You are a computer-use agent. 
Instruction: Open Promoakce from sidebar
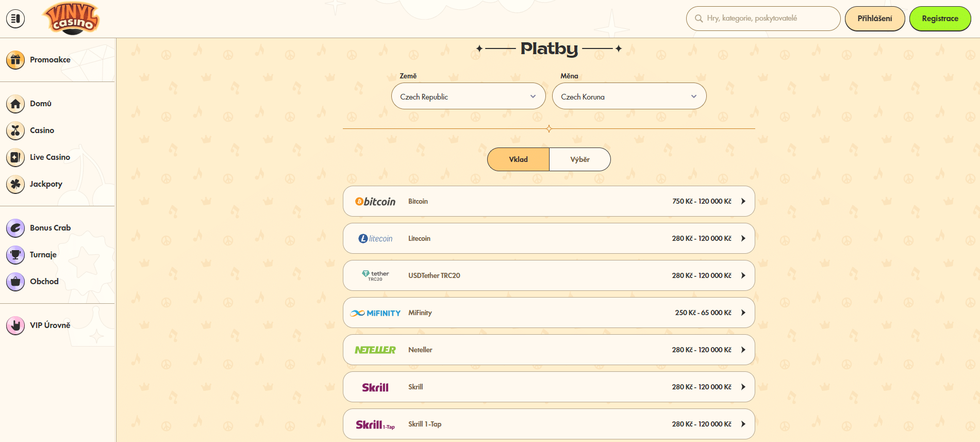50,60
